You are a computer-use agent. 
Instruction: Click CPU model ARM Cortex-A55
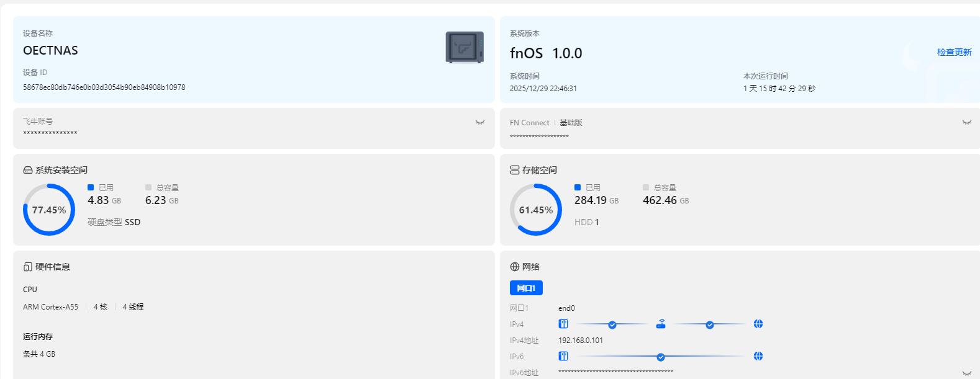click(50, 307)
